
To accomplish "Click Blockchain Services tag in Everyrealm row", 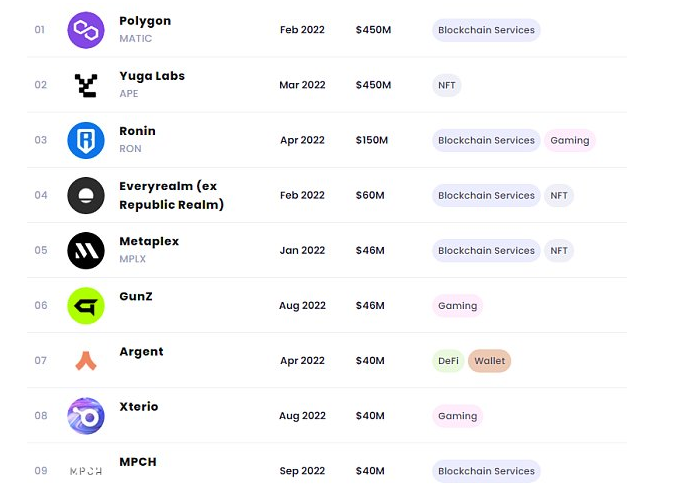I will tap(486, 196).
